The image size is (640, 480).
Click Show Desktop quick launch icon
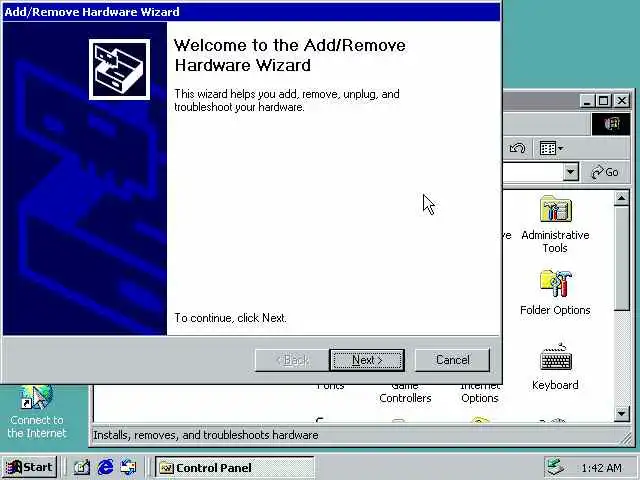click(81, 467)
